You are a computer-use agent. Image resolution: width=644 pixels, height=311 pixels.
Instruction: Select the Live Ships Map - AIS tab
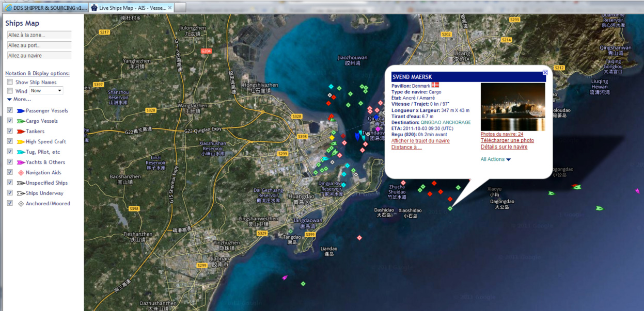(x=132, y=8)
